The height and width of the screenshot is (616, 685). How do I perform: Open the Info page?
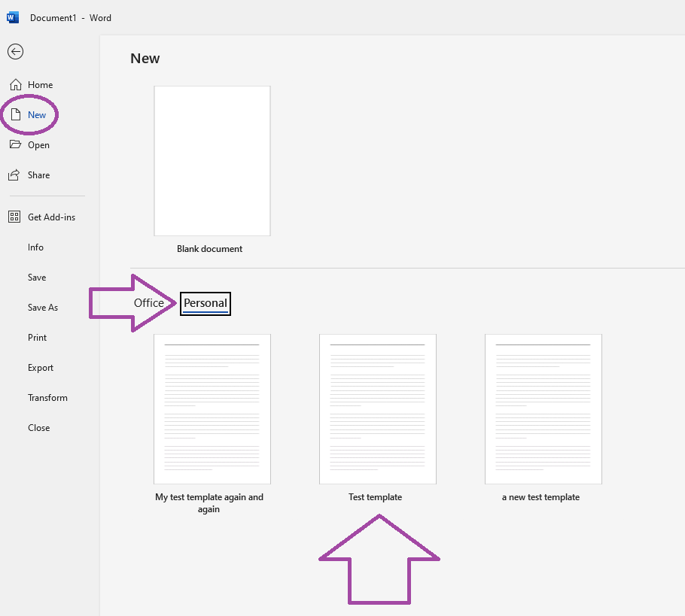click(35, 247)
